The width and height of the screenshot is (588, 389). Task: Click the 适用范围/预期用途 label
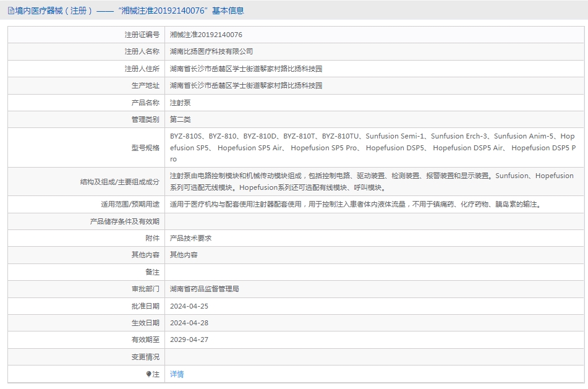point(130,204)
